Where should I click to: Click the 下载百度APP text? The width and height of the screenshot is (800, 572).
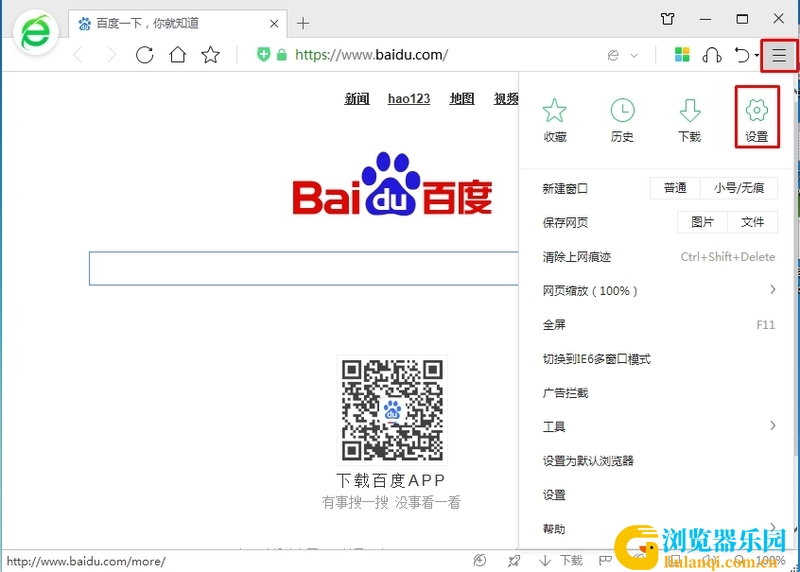[391, 480]
